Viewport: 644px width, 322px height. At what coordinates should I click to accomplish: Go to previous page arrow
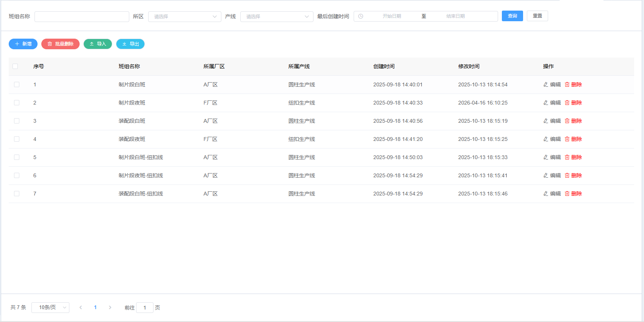(81, 307)
